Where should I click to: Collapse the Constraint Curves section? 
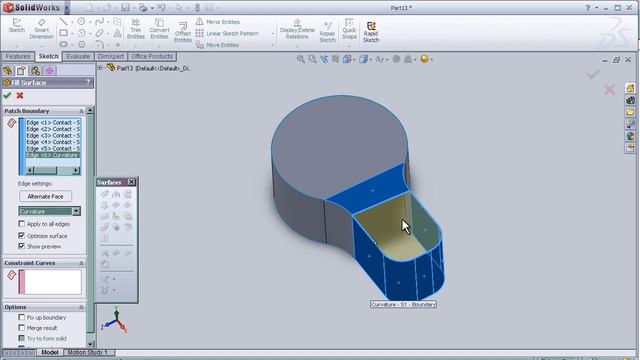point(81,263)
